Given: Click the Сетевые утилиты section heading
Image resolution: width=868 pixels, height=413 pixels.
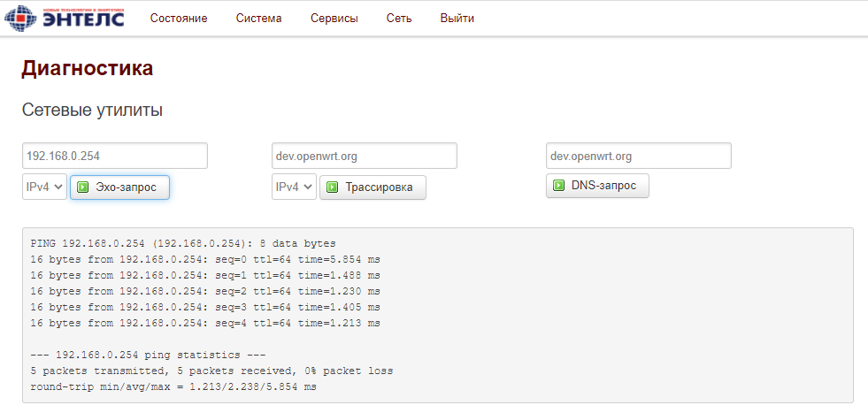Looking at the screenshot, I should [x=92, y=111].
